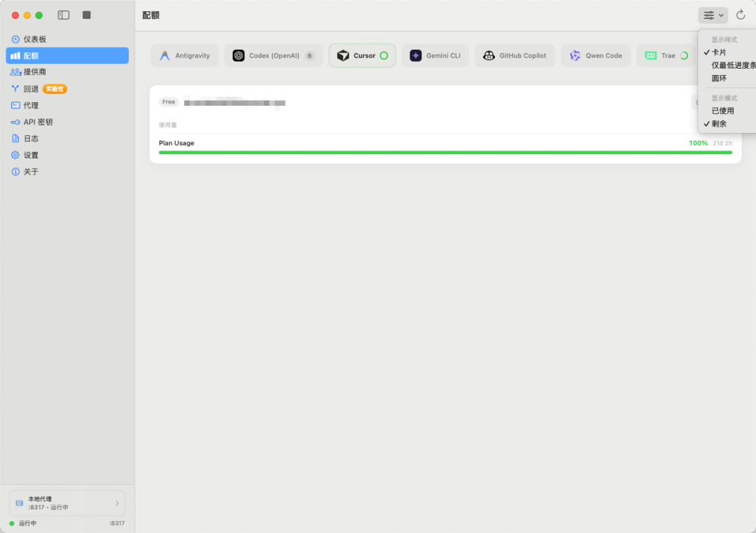The image size is (756, 533).
Task: Select the Codex (OpenAI) provider button
Action: [273, 56]
